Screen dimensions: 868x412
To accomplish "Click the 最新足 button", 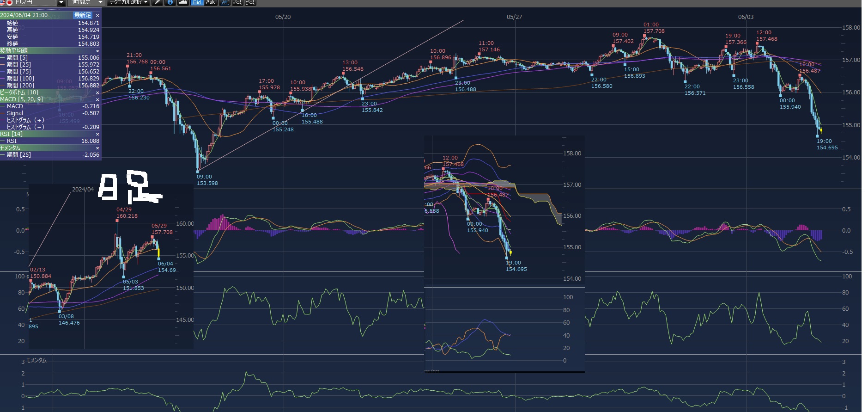I will pyautogui.click(x=83, y=15).
